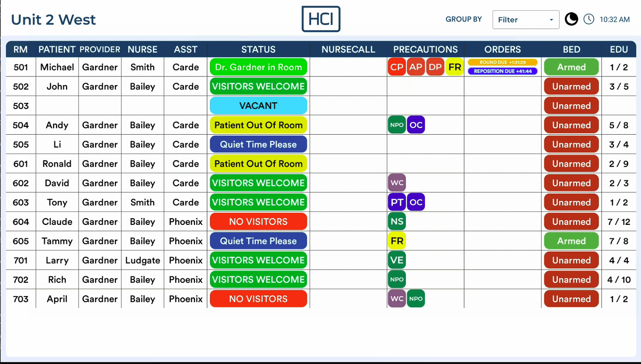Click the PT badge in room 603

(397, 202)
